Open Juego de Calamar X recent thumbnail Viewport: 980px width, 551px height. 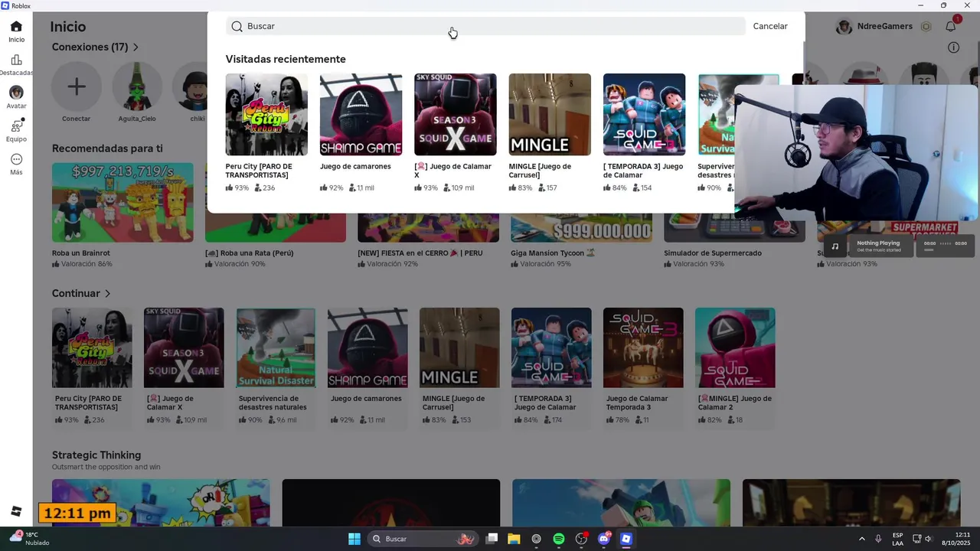click(455, 115)
